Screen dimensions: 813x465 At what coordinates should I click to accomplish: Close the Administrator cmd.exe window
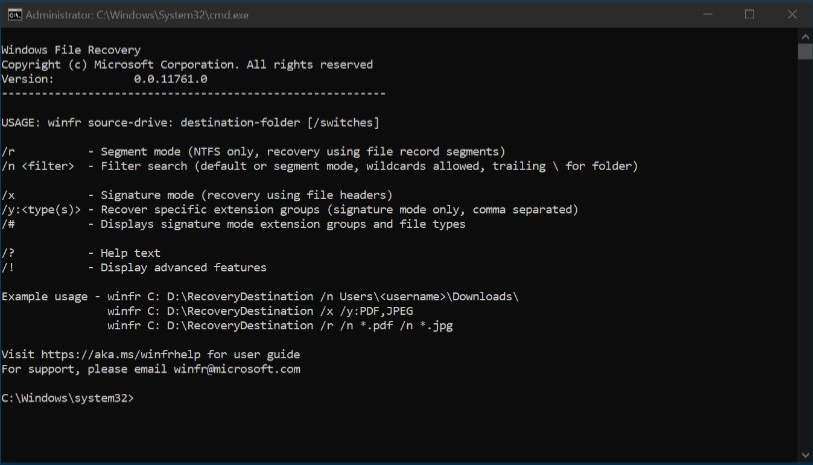pyautogui.click(x=792, y=15)
